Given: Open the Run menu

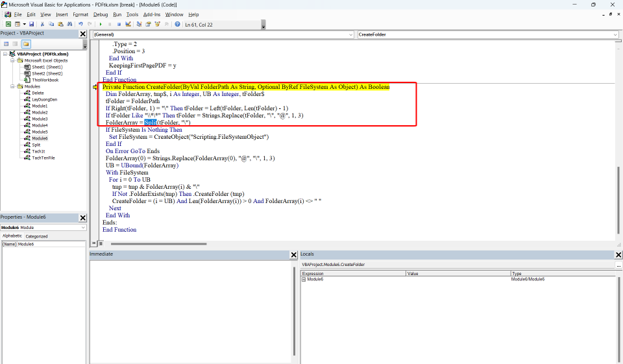Looking at the screenshot, I should (x=117, y=14).
